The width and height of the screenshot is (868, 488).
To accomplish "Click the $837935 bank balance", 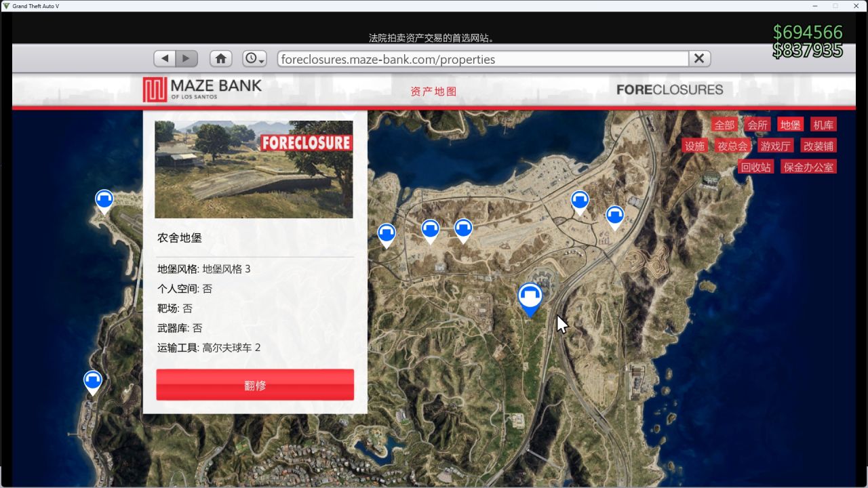I will [808, 50].
